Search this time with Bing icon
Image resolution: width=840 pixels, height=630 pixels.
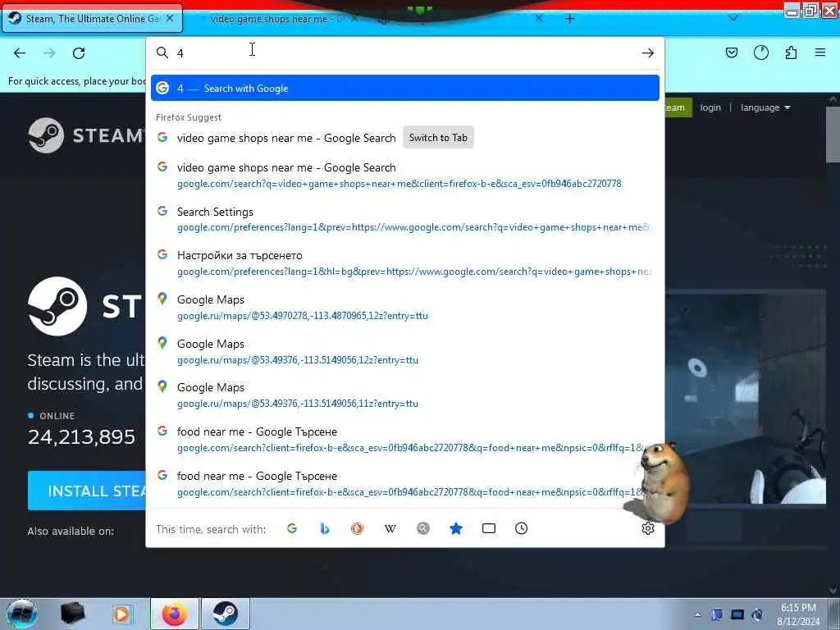coord(325,529)
